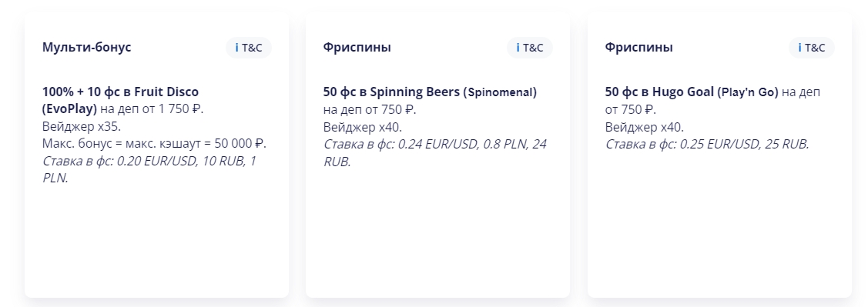868x307 pixels.
Task: Click Вейджер x40 in the Spinning Beers card
Action: point(363,127)
